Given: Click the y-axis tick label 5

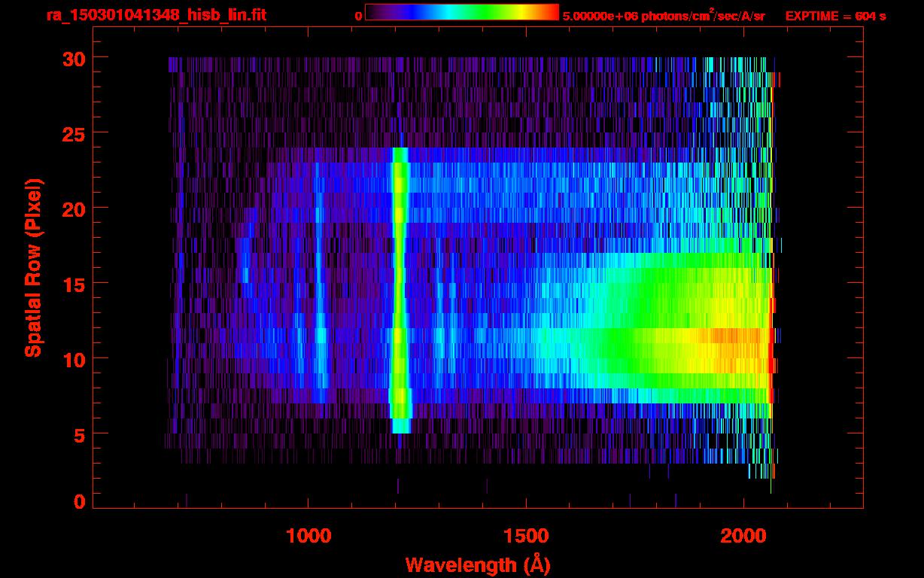Looking at the screenshot, I should (x=79, y=434).
